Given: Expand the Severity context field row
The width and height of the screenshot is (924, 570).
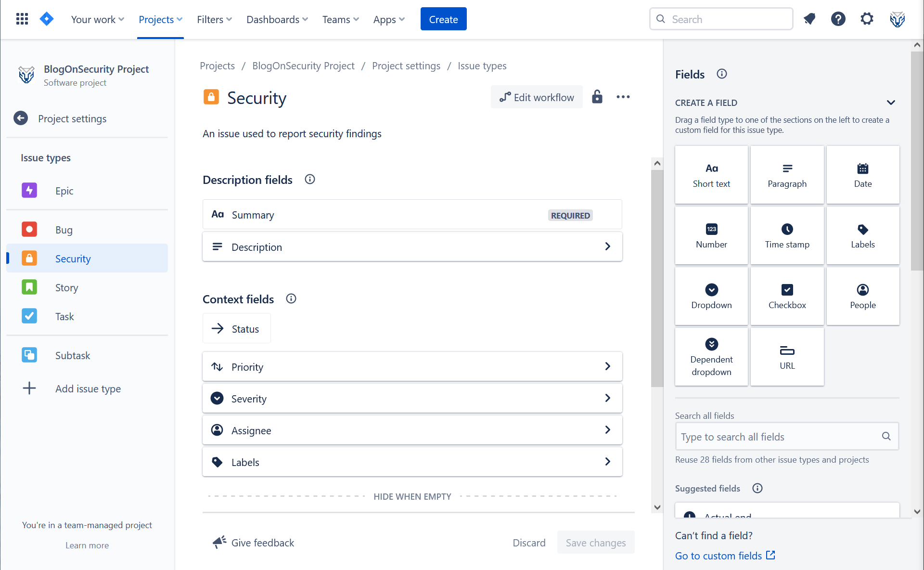Looking at the screenshot, I should (608, 398).
